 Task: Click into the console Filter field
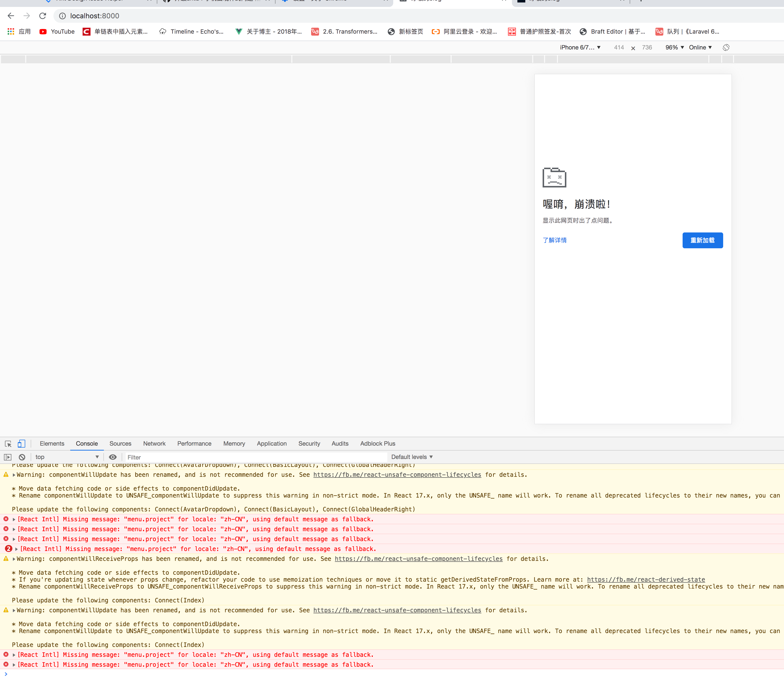click(256, 457)
